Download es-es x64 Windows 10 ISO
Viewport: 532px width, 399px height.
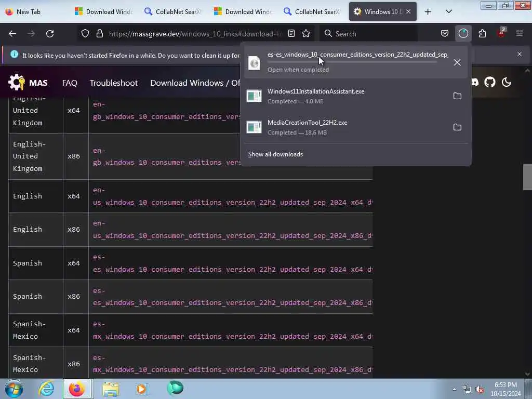232,263
